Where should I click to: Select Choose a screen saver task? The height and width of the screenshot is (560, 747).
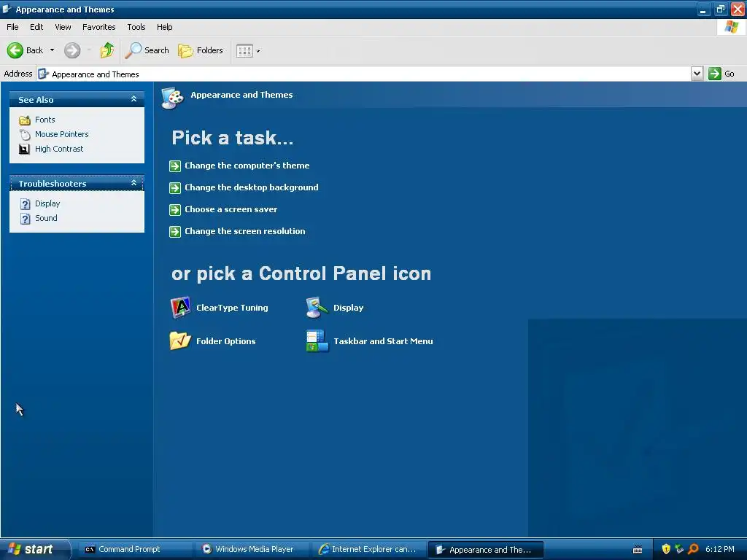pos(231,209)
